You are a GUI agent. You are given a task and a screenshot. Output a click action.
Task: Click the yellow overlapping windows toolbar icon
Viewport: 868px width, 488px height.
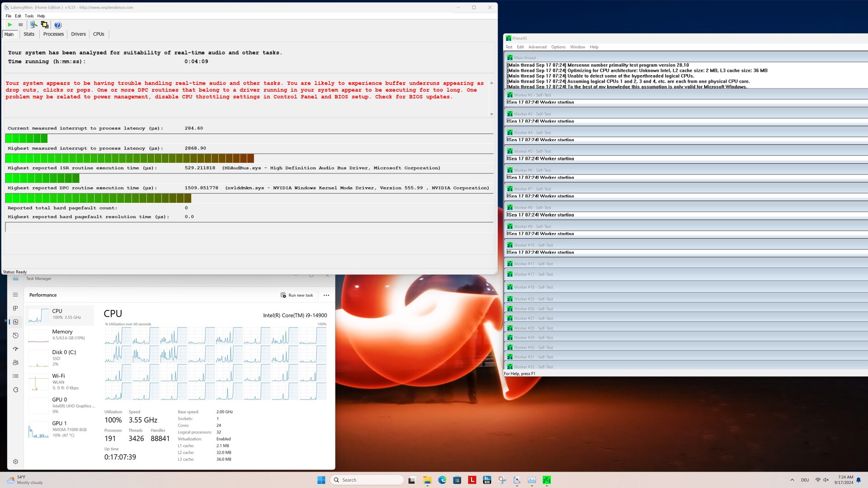(x=44, y=25)
